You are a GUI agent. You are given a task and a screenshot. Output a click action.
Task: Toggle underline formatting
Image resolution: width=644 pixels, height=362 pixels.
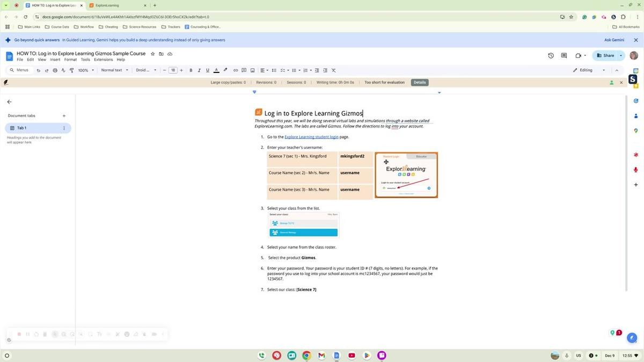pos(207,70)
